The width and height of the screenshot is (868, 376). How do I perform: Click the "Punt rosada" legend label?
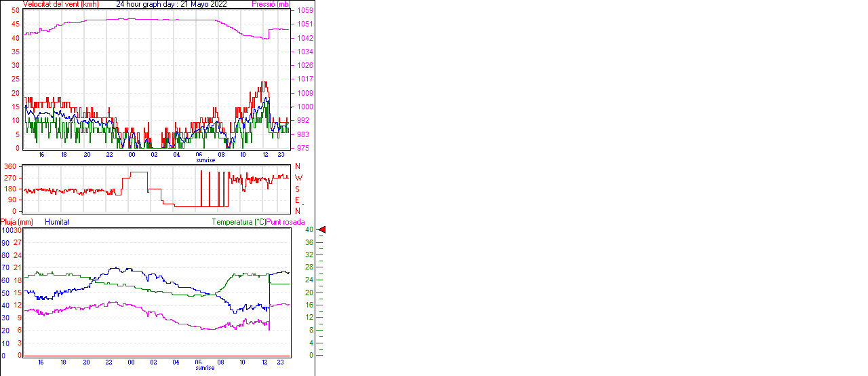click(285, 222)
